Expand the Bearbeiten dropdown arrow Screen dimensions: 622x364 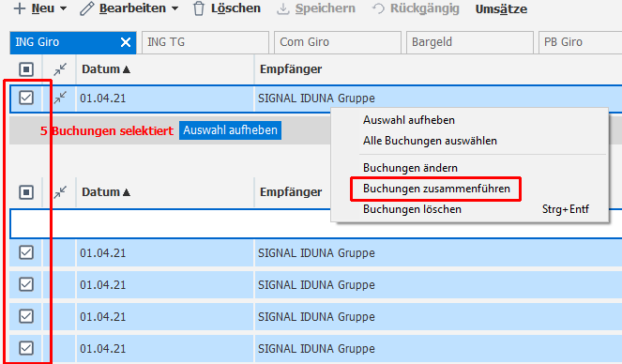click(174, 8)
